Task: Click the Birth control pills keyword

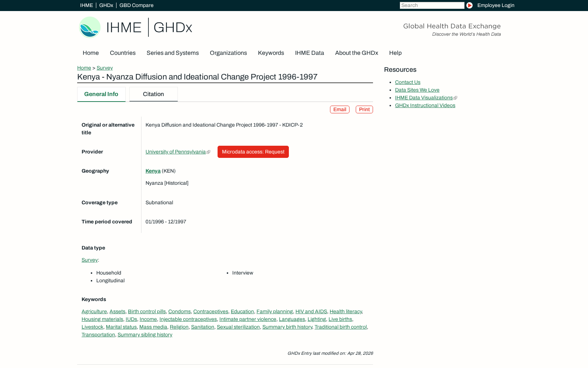Action: [147, 311]
